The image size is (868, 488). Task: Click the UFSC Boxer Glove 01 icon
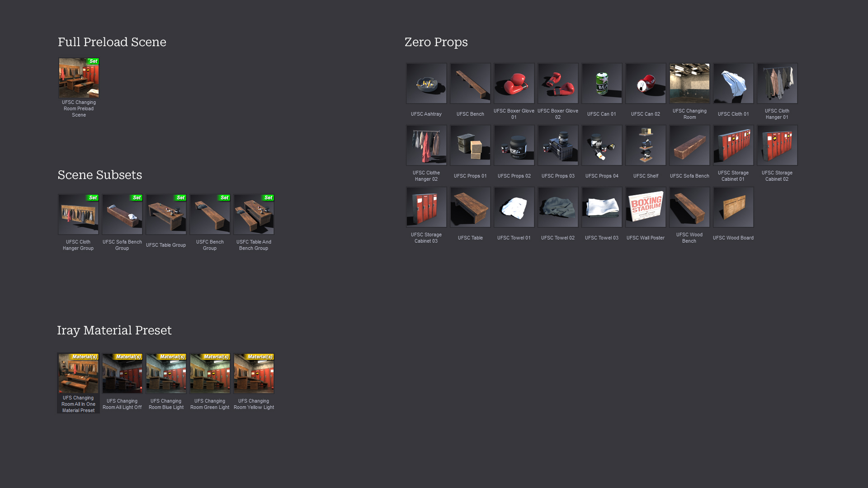[x=514, y=83]
